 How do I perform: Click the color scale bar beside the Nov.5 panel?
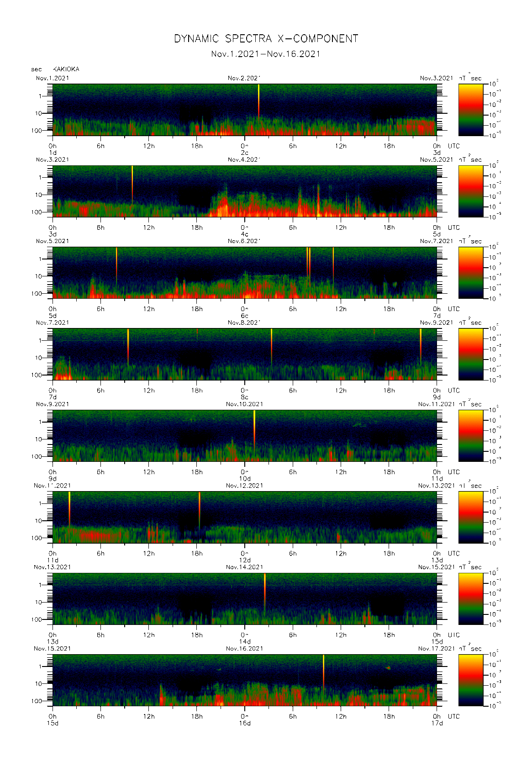[x=471, y=273]
